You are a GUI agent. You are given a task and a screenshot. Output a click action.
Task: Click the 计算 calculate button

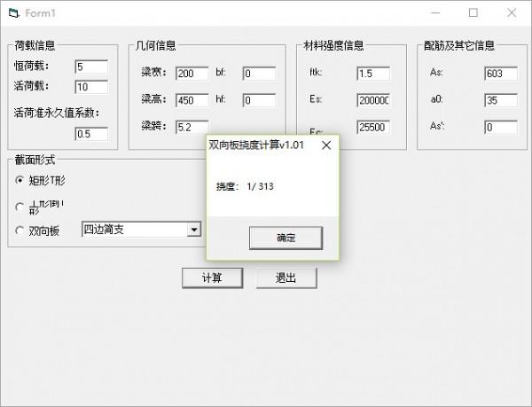pos(211,278)
